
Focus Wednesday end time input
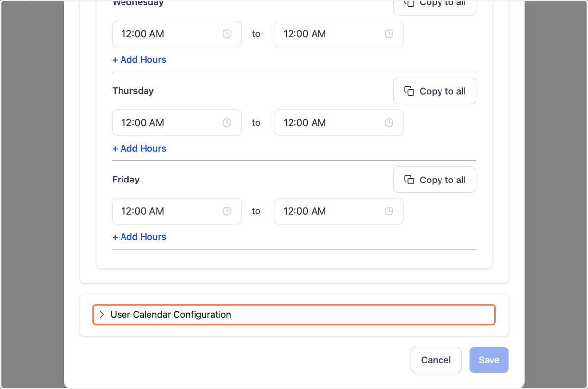click(339, 34)
